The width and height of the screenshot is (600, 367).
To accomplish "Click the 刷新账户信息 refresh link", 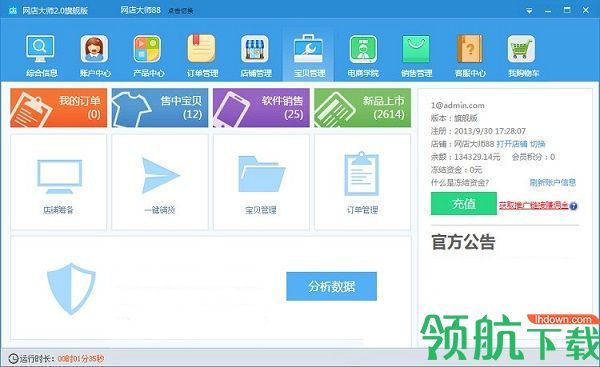I will tap(553, 183).
